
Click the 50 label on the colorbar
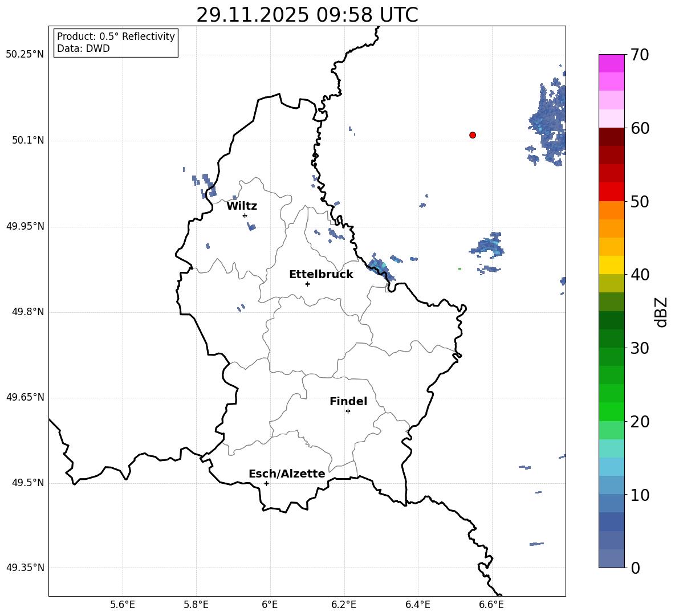[640, 201]
